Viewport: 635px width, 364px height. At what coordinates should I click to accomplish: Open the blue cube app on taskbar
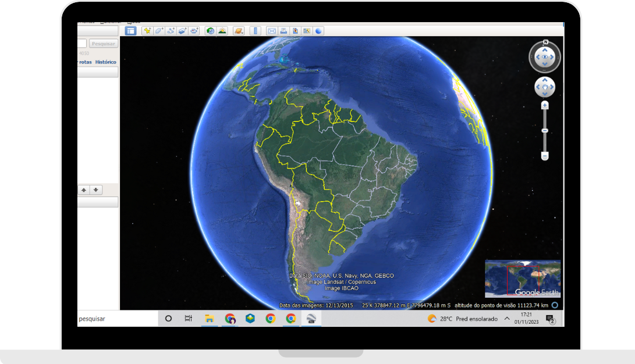click(250, 319)
